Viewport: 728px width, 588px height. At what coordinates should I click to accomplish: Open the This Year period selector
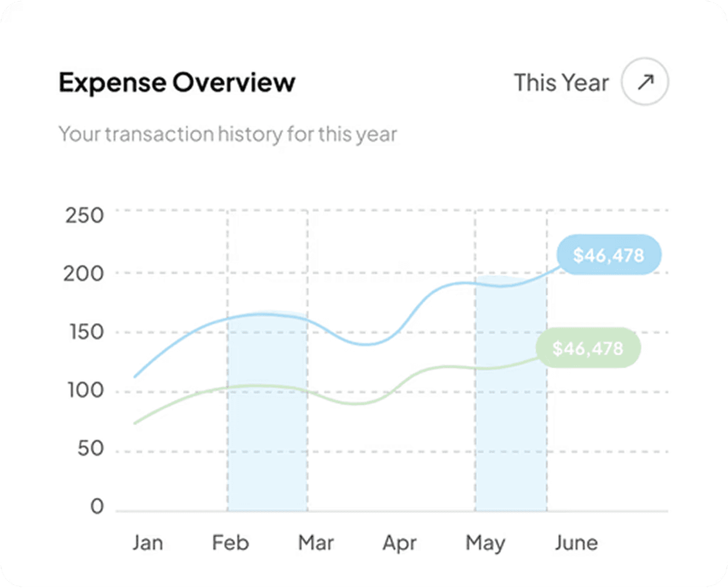point(561,82)
